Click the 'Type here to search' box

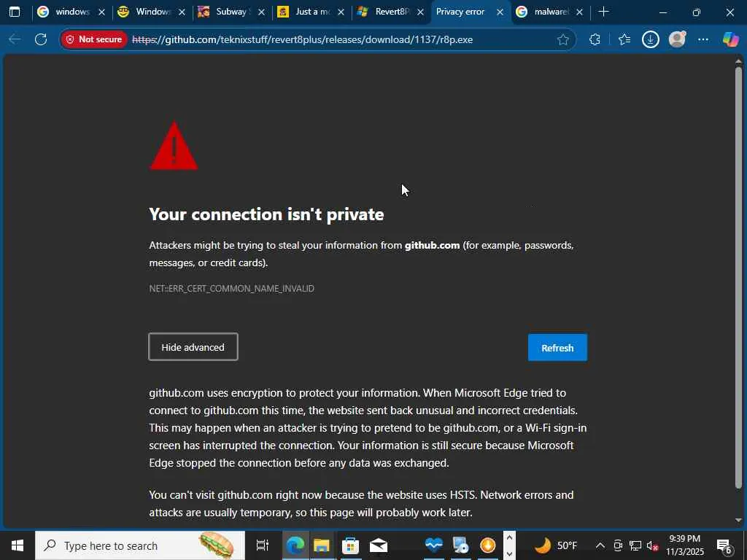click(x=140, y=545)
